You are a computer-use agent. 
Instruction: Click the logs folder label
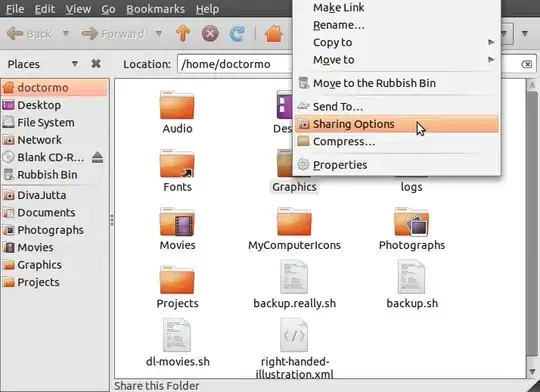pos(412,187)
